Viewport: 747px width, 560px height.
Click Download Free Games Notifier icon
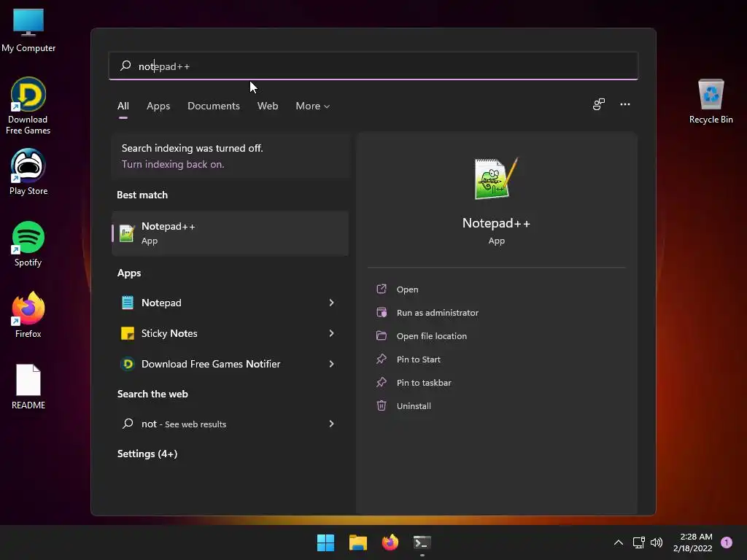click(x=127, y=364)
